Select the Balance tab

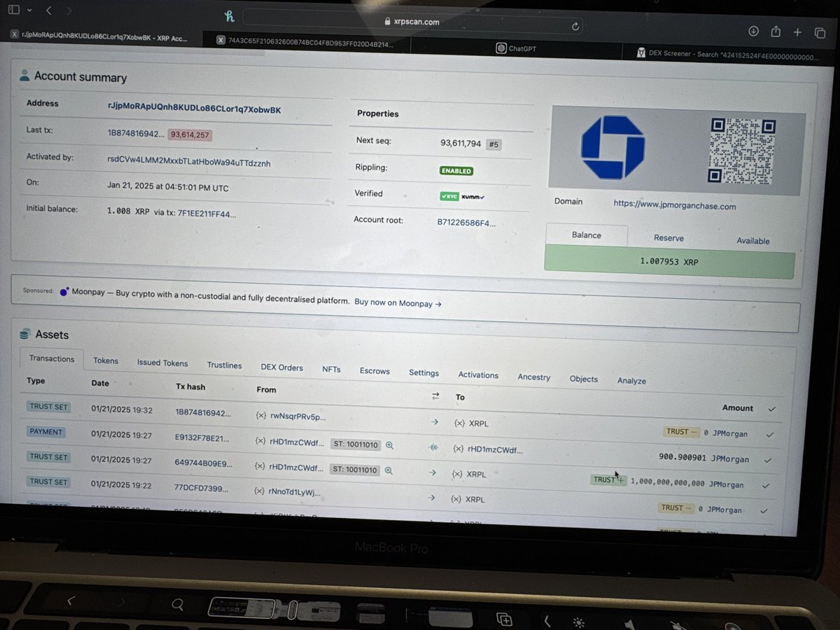[x=587, y=235]
